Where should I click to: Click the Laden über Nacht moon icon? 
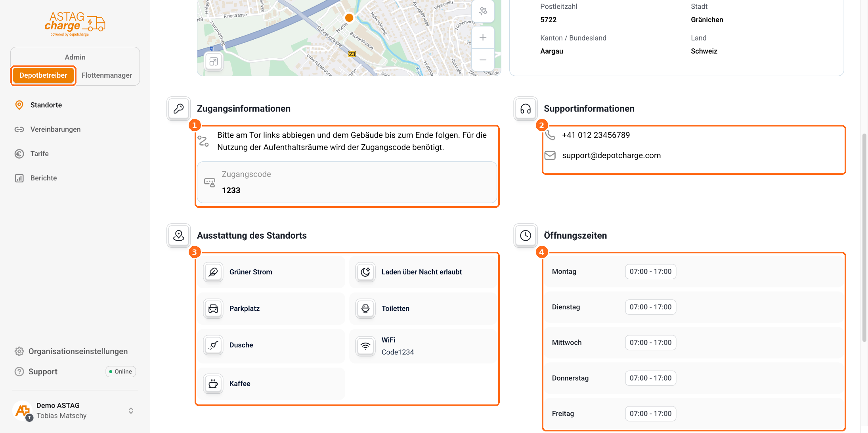pyautogui.click(x=365, y=272)
